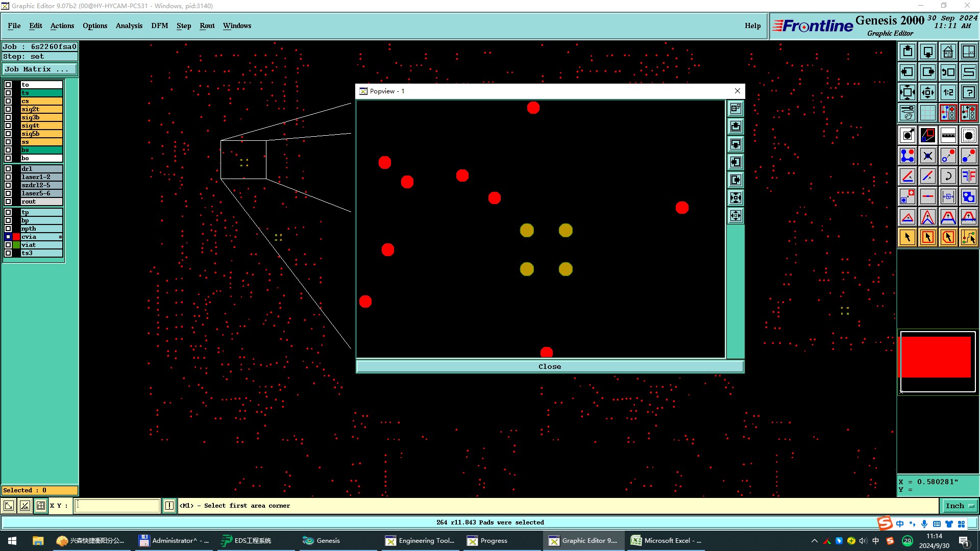The width and height of the screenshot is (980, 551).
Task: Toggle the checkbox for layer cvia
Action: click(8, 237)
